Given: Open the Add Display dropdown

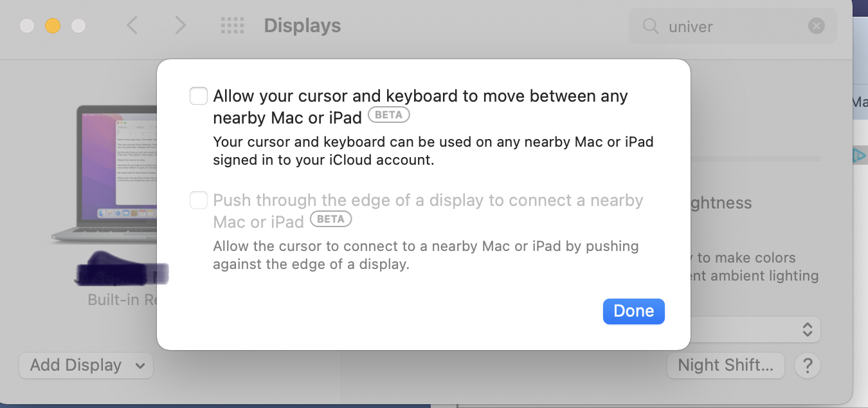Looking at the screenshot, I should (86, 366).
